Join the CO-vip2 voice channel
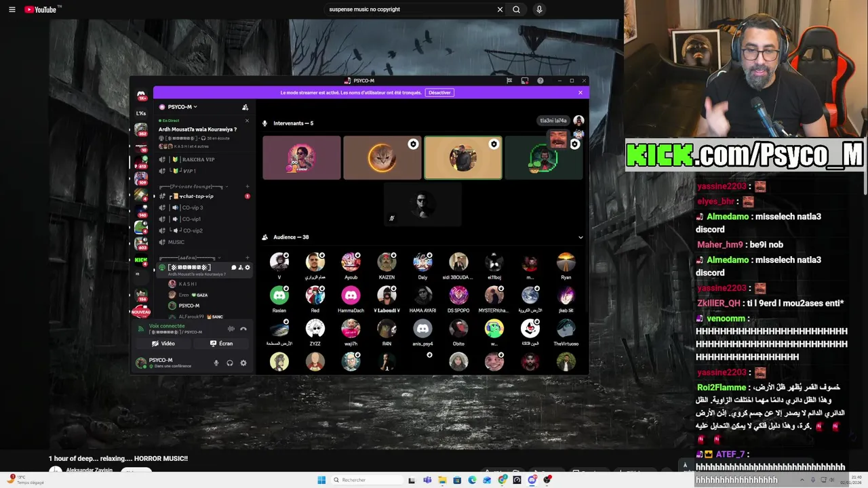This screenshot has height=488, width=868. click(x=192, y=230)
